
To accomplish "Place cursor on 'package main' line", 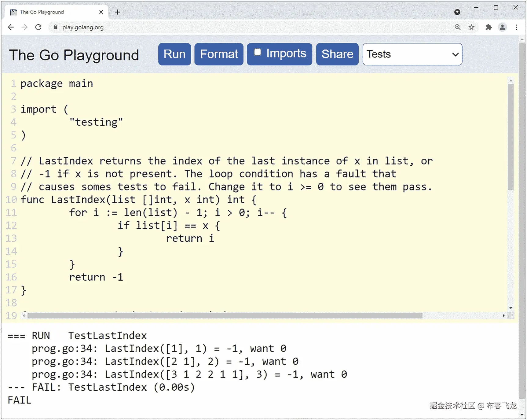I will 57,83.
